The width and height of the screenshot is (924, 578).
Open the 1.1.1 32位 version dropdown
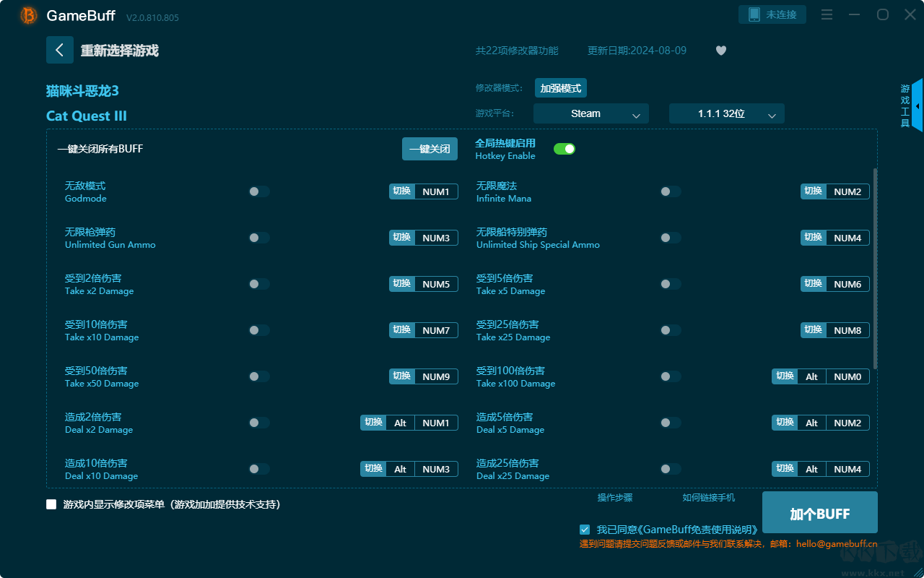coord(727,113)
